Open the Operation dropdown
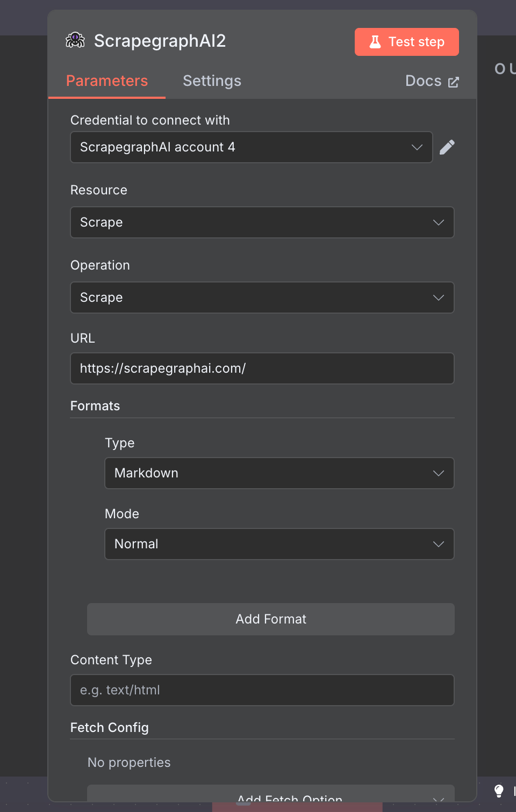Screen dimensions: 516x812 click(x=262, y=298)
